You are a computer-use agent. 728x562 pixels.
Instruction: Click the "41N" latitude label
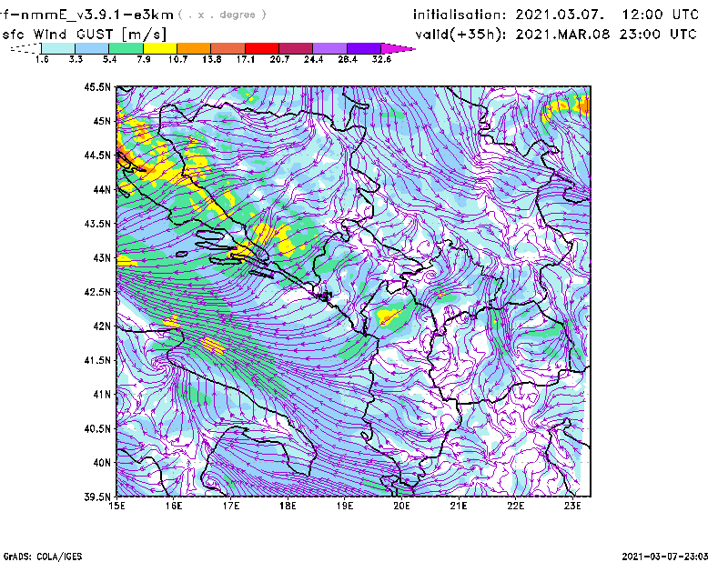coord(102,395)
